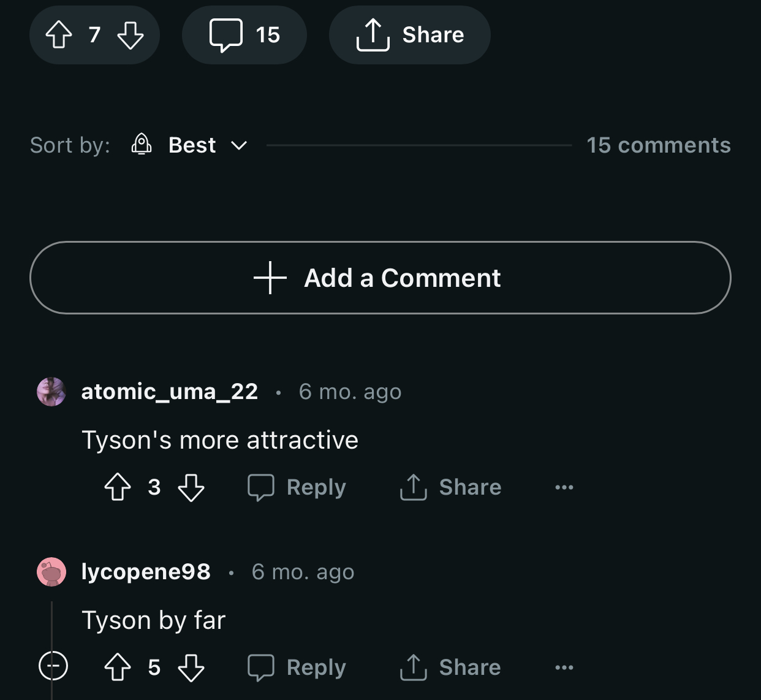Downvote atomic_uma_22's comment
761x700 pixels.
coord(191,487)
